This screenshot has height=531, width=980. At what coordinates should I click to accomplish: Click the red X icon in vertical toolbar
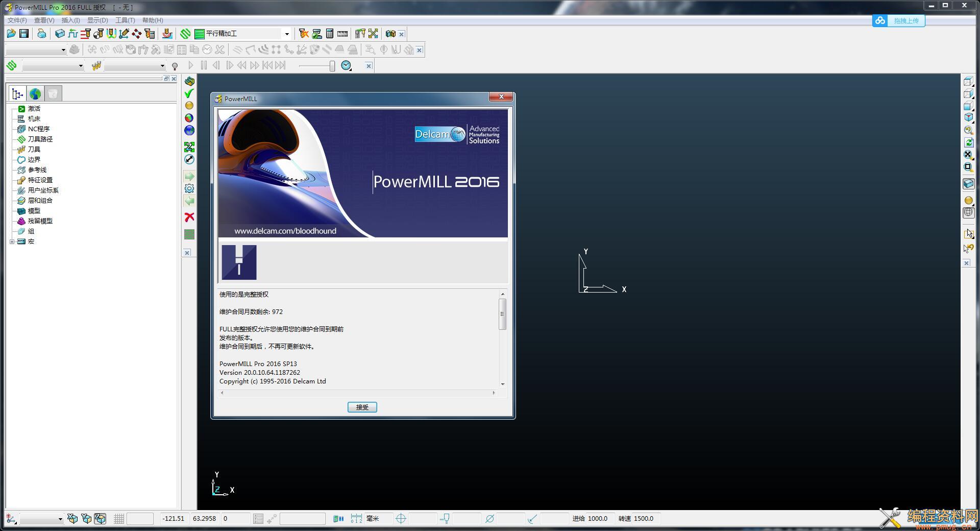click(189, 217)
